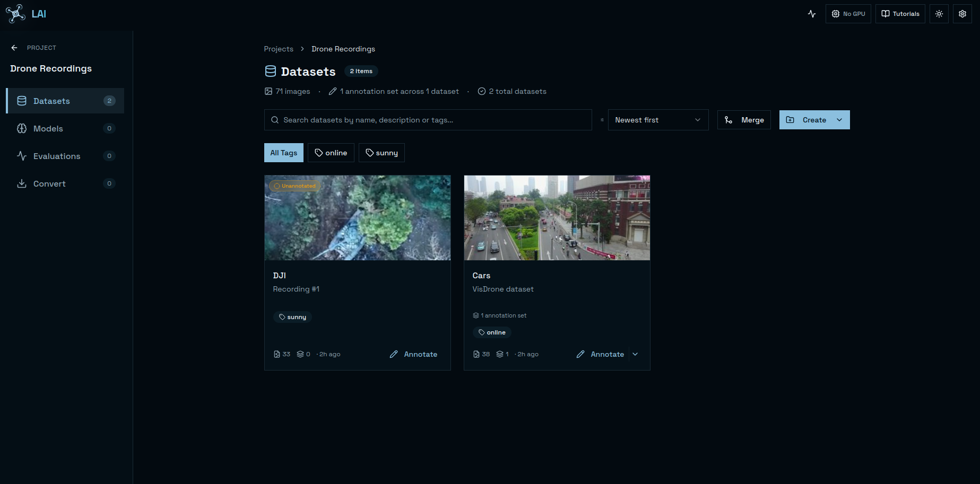Click the annotation layers icon on Cars card
The width and height of the screenshot is (980, 484).
click(500, 354)
